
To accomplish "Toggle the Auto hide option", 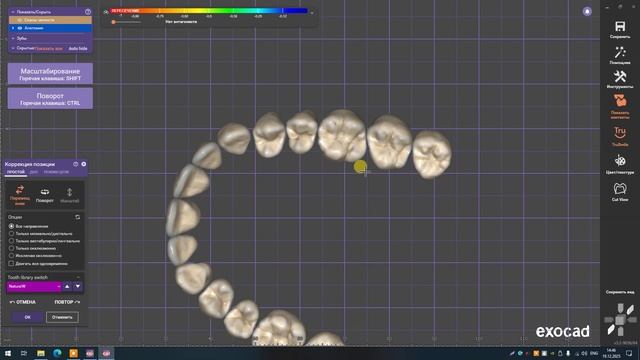I will click(x=78, y=48).
